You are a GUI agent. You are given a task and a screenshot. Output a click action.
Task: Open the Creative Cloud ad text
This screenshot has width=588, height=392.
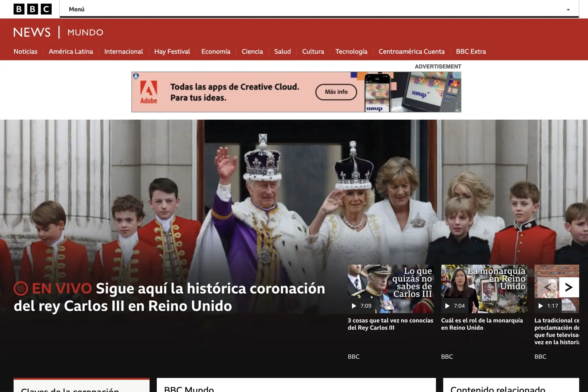point(235,92)
